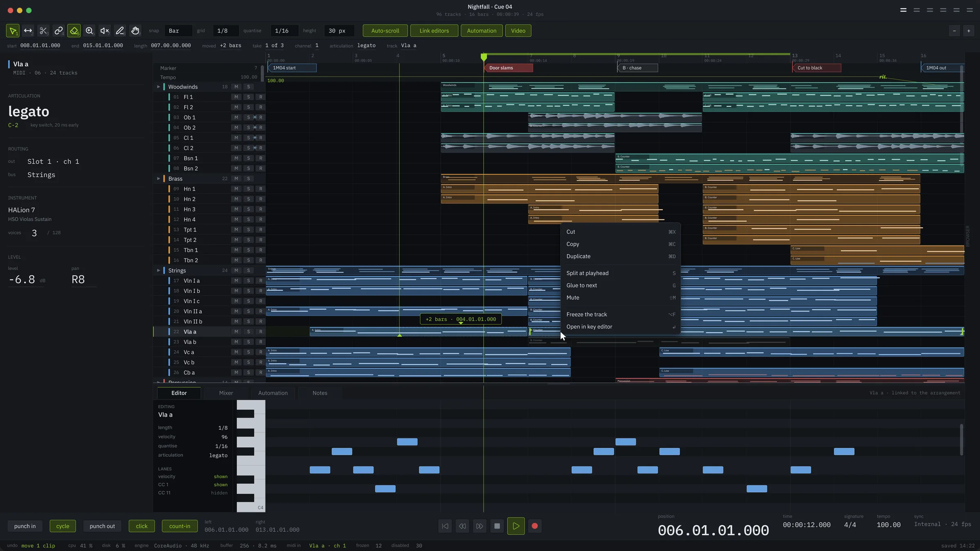This screenshot has width=980, height=551.
Task: Click the rewind transport button
Action: pos(462,526)
